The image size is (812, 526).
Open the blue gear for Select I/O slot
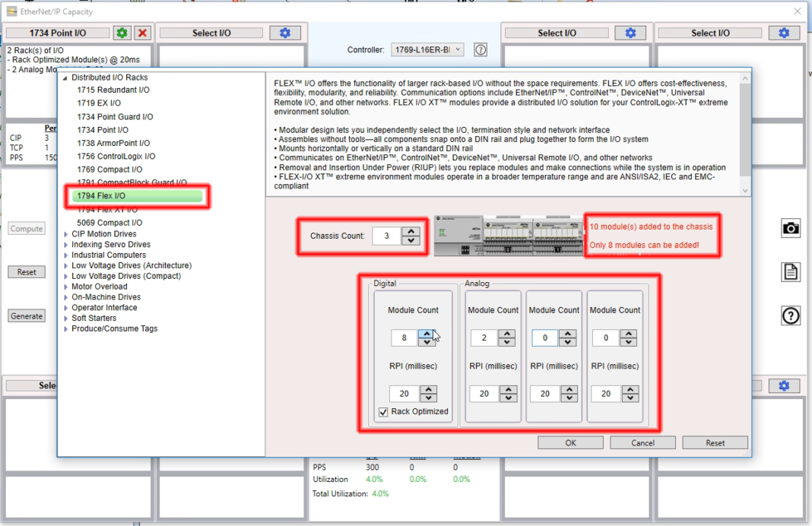[x=284, y=33]
